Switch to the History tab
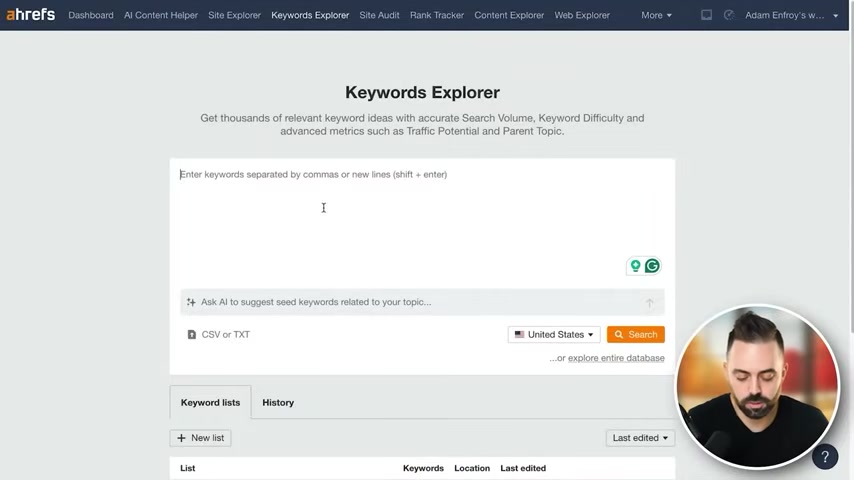The width and height of the screenshot is (854, 480). [x=278, y=403]
